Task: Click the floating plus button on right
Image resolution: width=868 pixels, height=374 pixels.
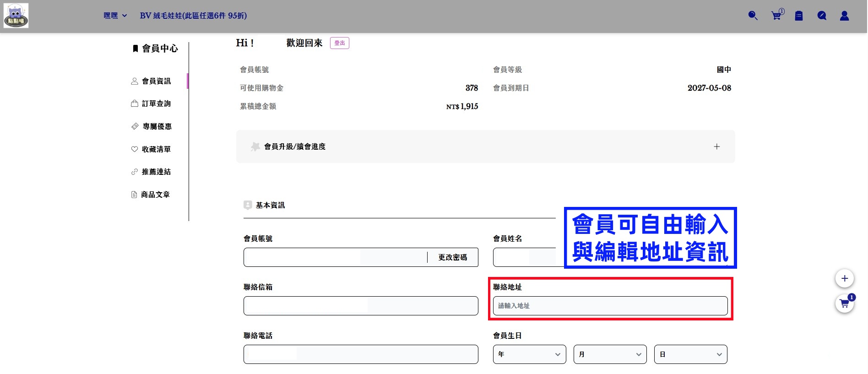Action: click(845, 278)
